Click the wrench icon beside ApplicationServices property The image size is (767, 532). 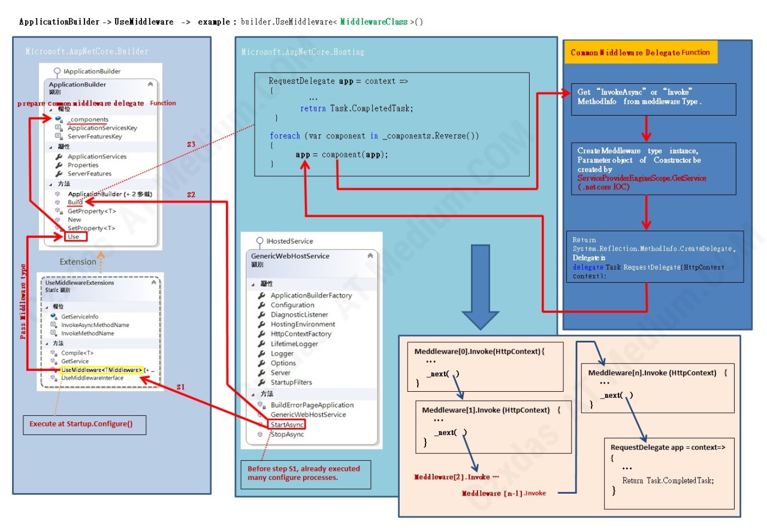click(x=59, y=157)
